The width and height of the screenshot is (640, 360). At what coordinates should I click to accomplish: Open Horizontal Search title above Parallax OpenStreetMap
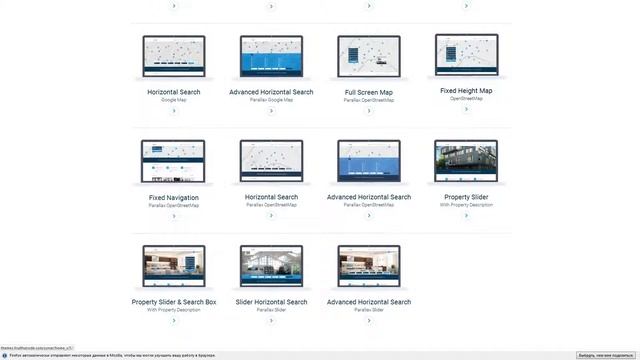(271, 197)
